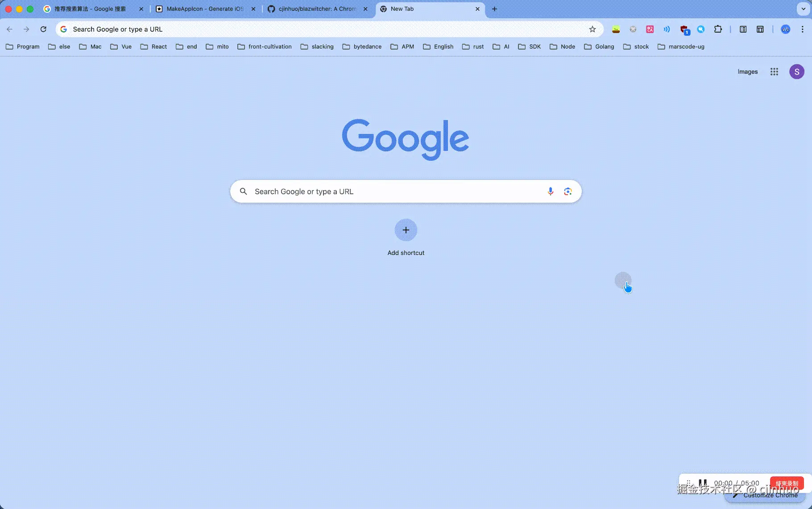Click the plus circle to add a shortcut
This screenshot has width=812, height=509.
(x=406, y=230)
